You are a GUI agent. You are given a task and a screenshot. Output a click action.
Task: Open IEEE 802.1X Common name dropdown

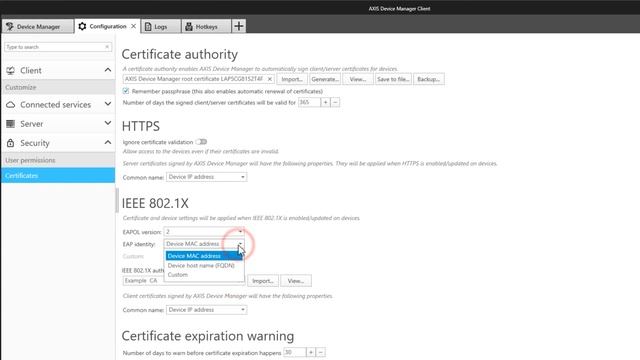[x=206, y=310]
